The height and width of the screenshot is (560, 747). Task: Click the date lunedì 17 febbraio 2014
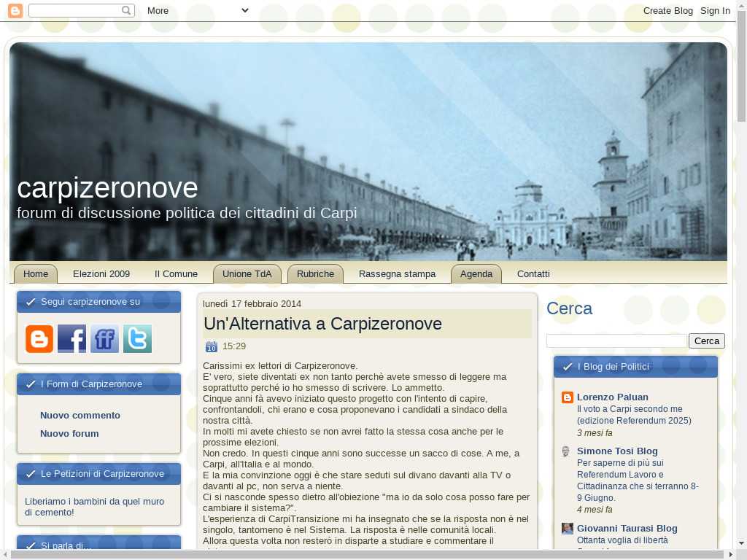point(252,304)
